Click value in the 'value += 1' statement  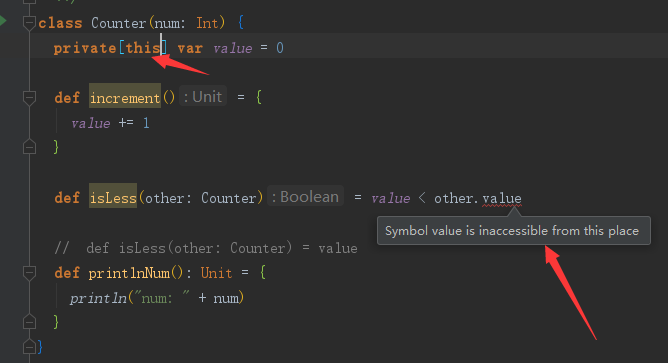(90, 123)
